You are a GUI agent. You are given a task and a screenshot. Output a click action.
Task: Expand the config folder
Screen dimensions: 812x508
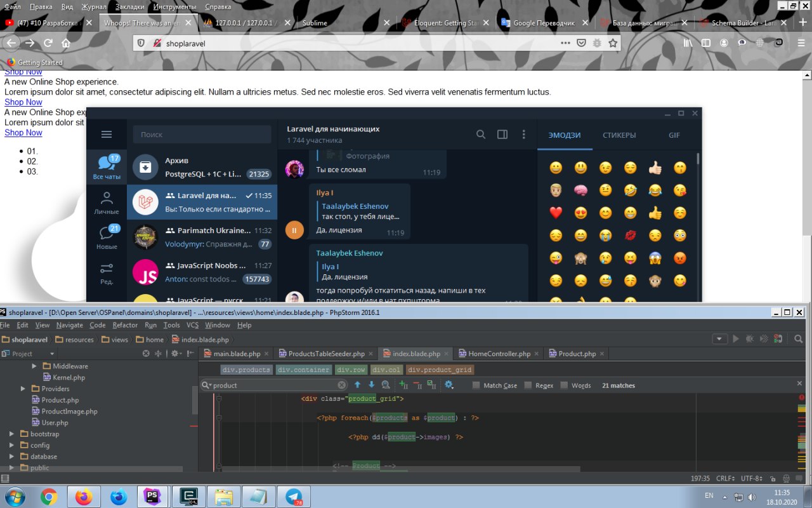[x=11, y=445]
